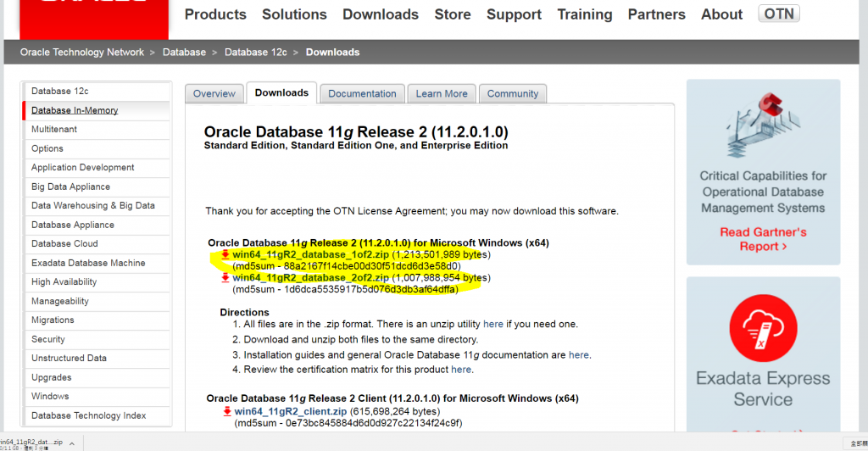Open Security sidebar entry
The height and width of the screenshot is (451, 868).
pyautogui.click(x=97, y=339)
